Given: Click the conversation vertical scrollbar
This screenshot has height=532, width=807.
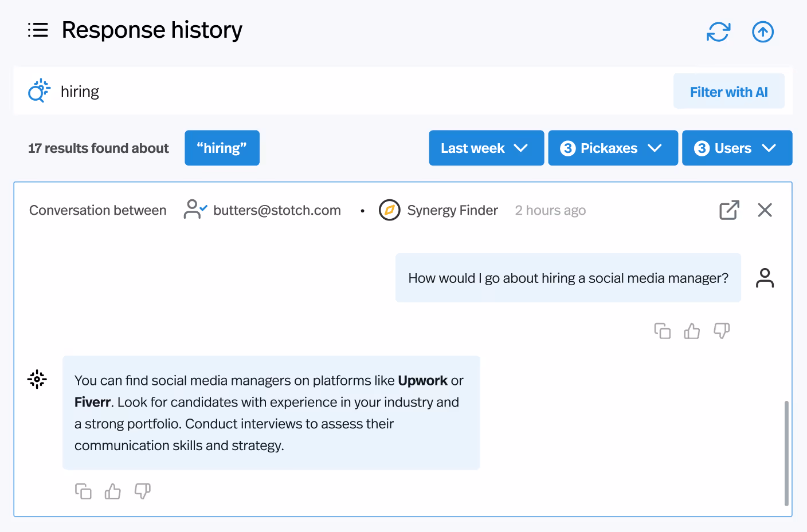Looking at the screenshot, I should point(786,453).
